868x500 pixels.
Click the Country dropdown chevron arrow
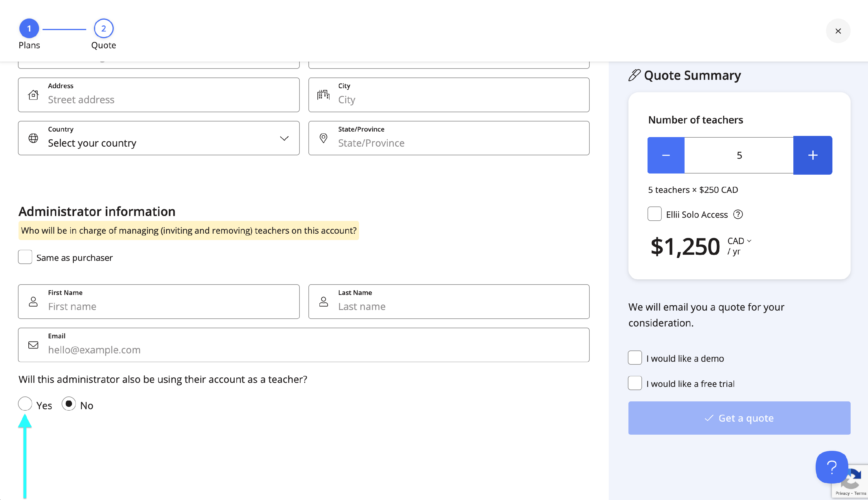(x=284, y=139)
